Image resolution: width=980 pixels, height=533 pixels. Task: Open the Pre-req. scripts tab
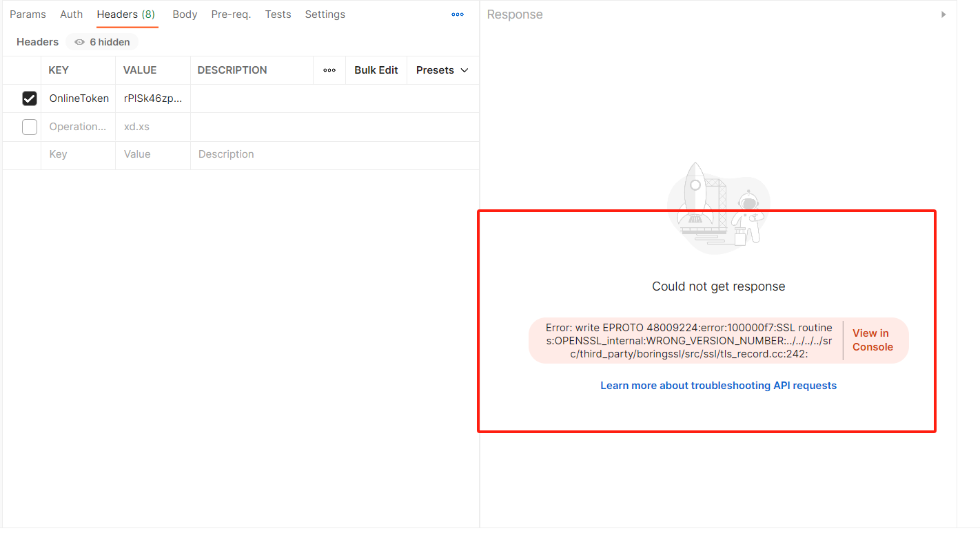point(231,14)
